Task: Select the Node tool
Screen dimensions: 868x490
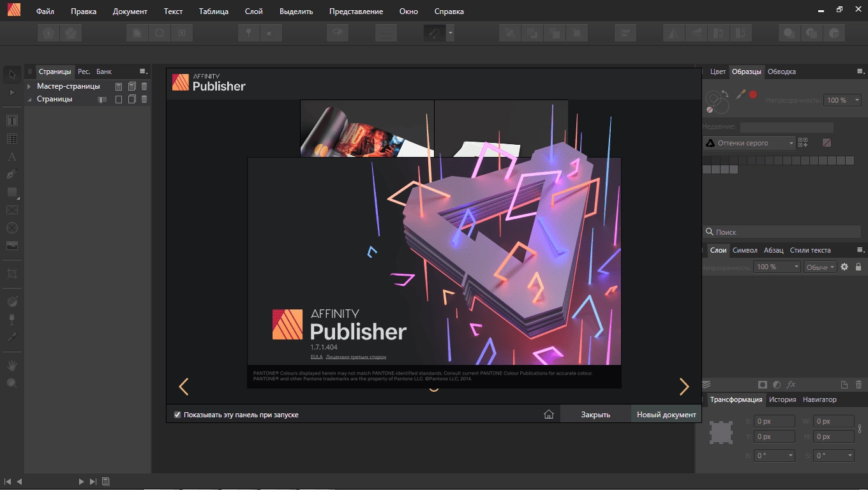Action: (12, 93)
